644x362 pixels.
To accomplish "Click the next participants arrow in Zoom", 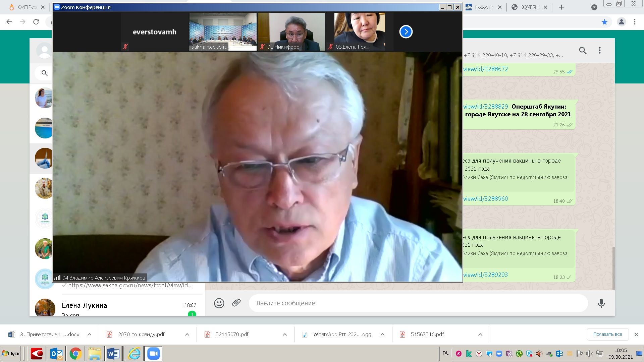I will (x=406, y=32).
